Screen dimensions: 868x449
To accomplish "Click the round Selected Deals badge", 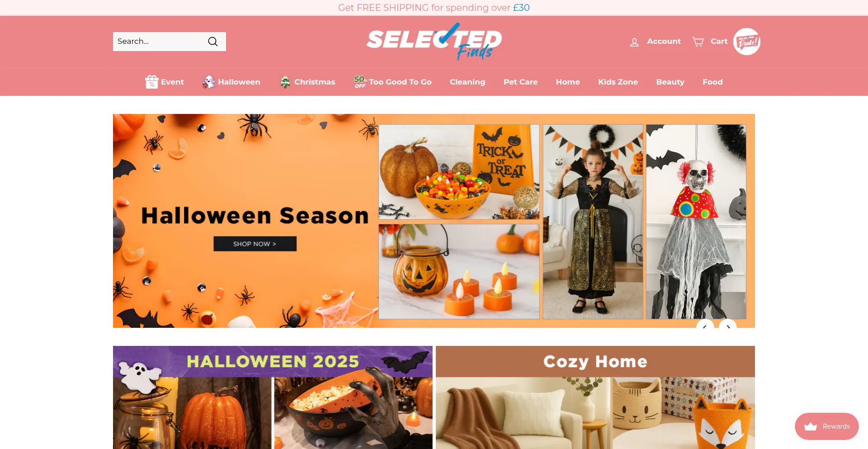I will 746,42.
